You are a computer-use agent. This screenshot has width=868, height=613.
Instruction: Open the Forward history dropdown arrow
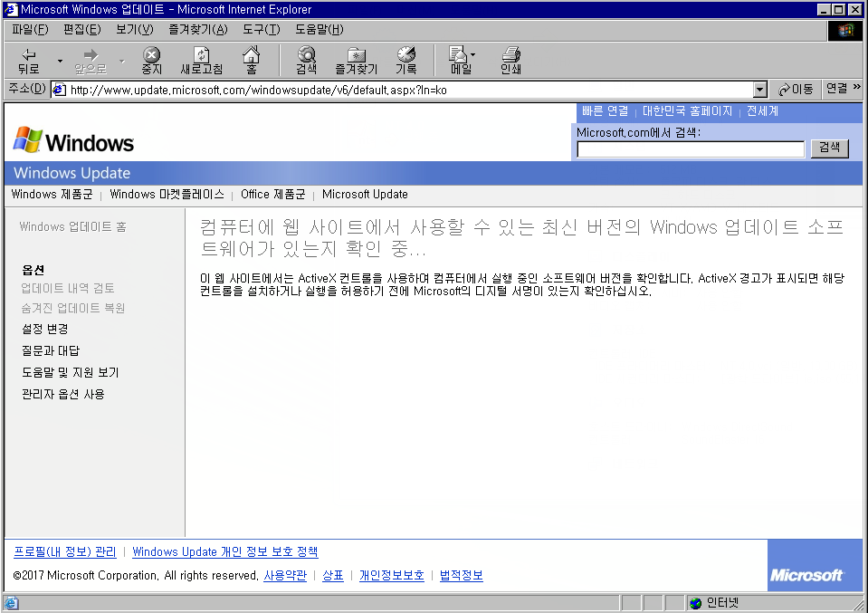coord(122,61)
